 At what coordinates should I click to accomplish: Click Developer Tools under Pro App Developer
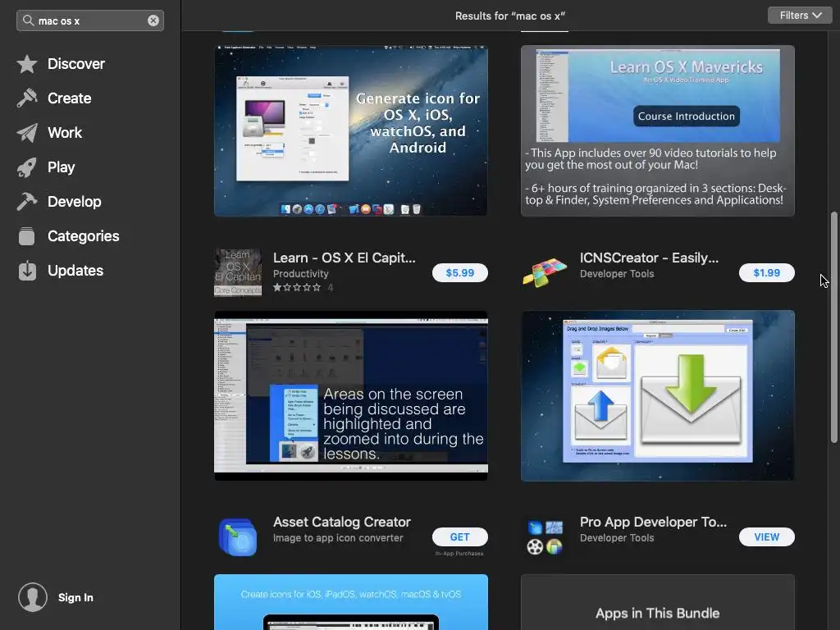[617, 538]
